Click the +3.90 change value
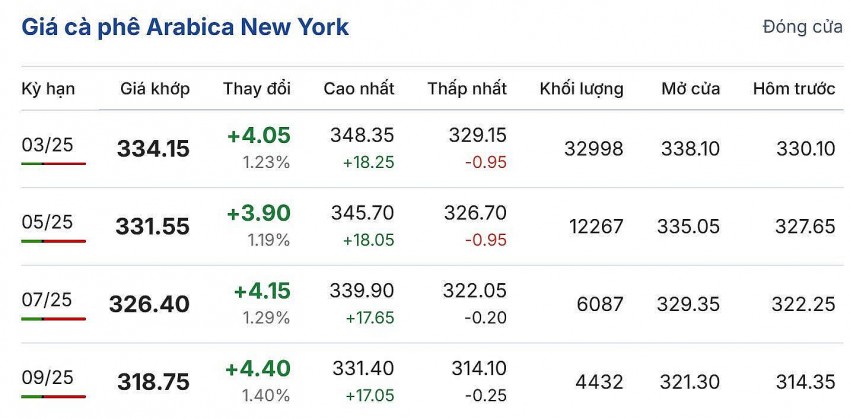Viewport: 850px width, 419px height. 259,213
